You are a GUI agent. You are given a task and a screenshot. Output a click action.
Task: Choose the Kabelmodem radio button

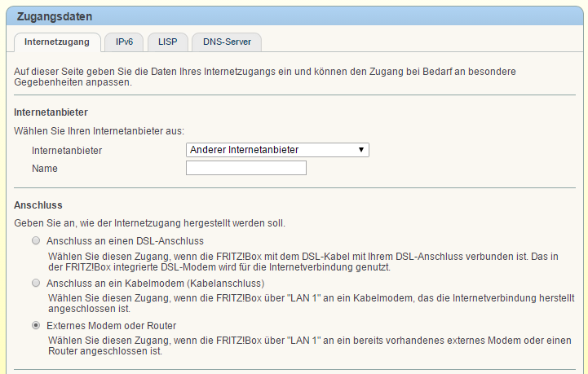pyautogui.click(x=35, y=283)
